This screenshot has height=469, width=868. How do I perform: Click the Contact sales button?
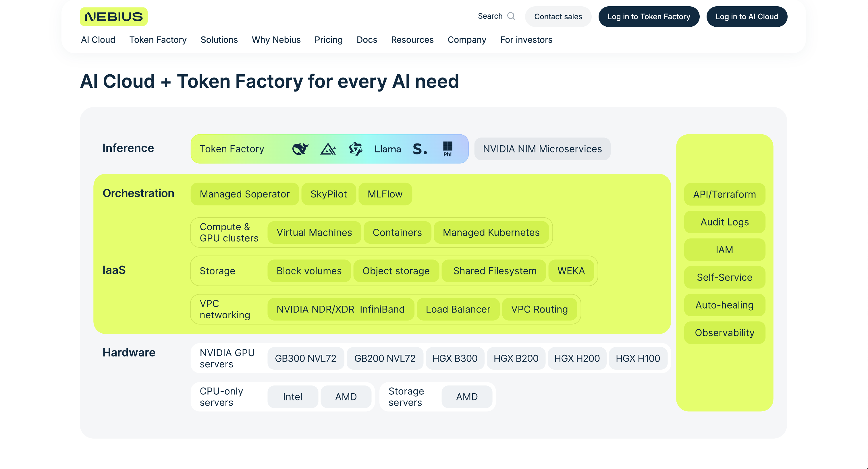click(x=558, y=16)
